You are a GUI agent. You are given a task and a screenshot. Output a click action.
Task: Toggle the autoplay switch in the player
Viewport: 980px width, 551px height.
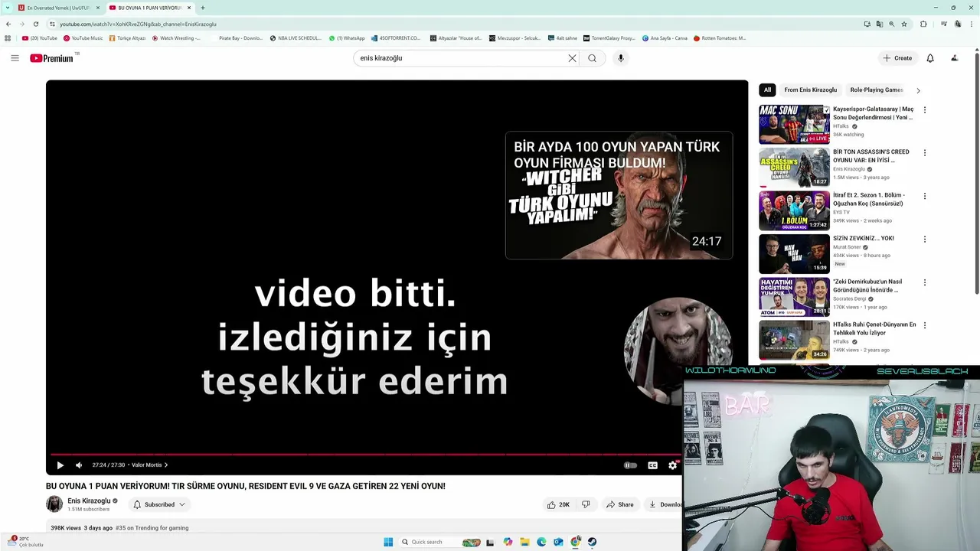630,465
